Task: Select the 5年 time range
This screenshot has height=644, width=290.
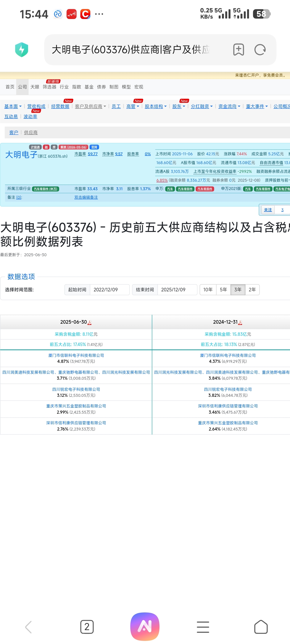Action: [x=223, y=290]
